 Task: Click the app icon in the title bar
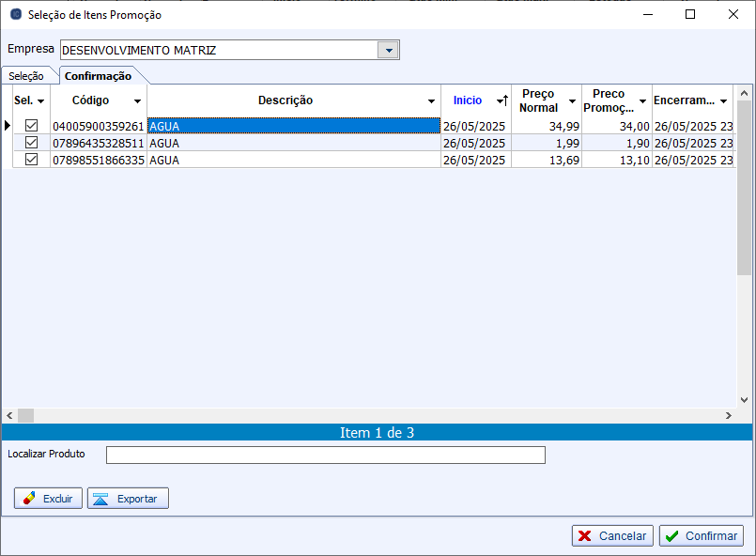tap(15, 15)
